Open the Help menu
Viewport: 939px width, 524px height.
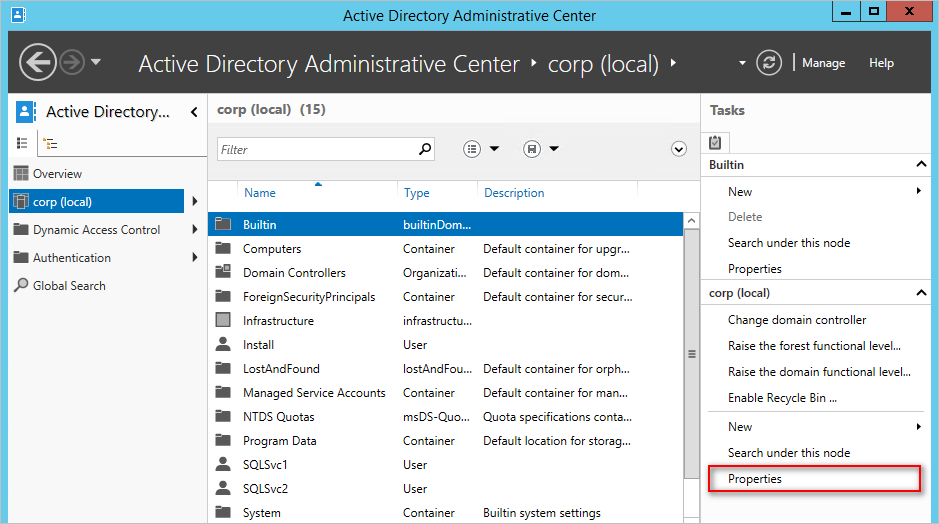coord(882,63)
